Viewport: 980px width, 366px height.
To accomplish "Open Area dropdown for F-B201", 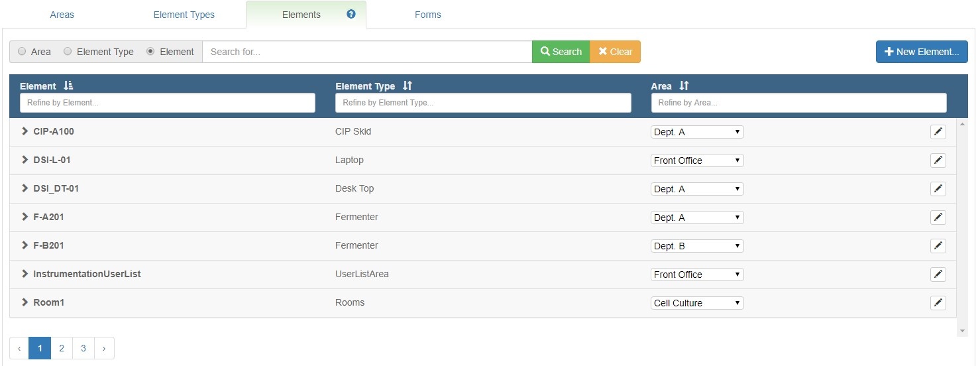I will [697, 246].
